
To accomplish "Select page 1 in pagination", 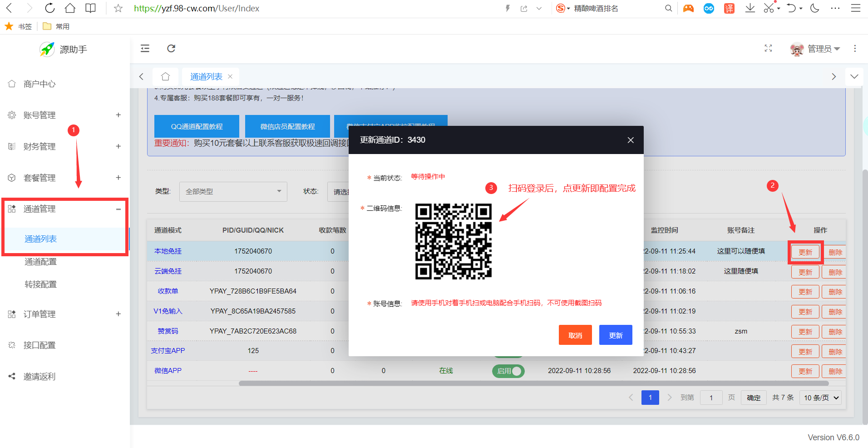I will click(650, 398).
